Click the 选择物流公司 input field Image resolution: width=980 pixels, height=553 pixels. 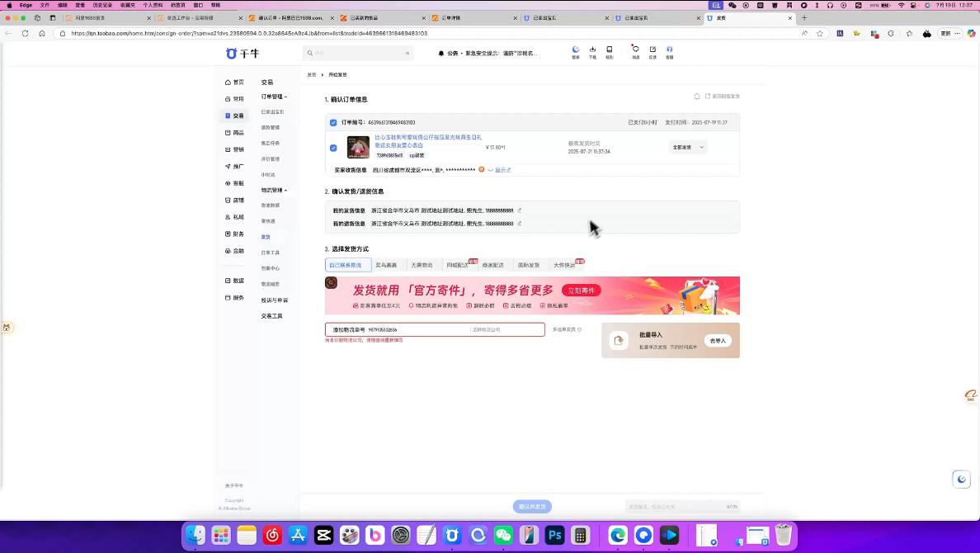click(x=505, y=329)
